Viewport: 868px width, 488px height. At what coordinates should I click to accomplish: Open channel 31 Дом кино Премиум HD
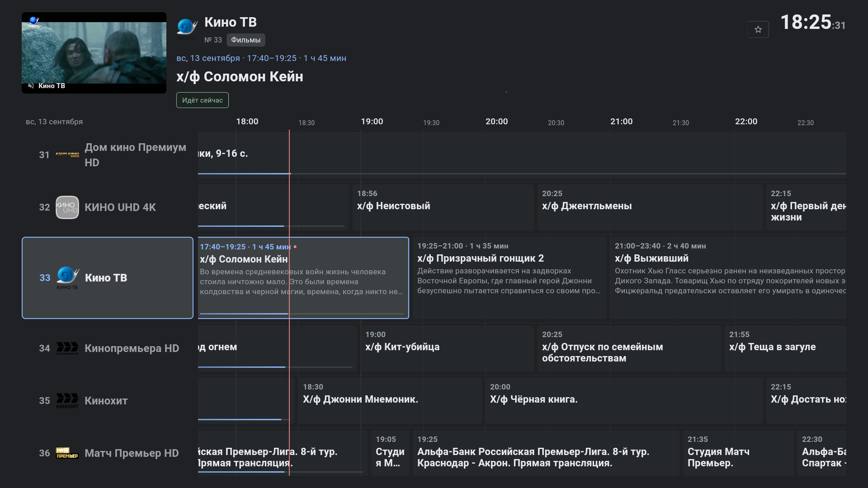click(x=108, y=155)
